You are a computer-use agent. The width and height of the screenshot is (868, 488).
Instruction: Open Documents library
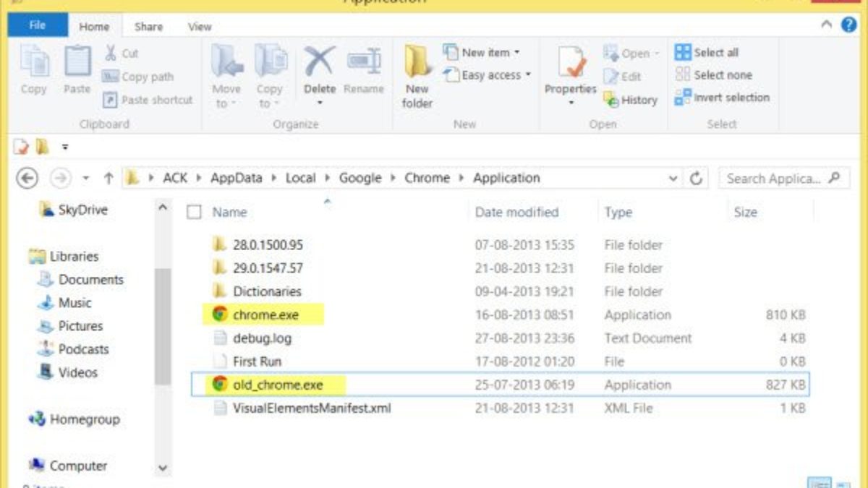pos(81,279)
